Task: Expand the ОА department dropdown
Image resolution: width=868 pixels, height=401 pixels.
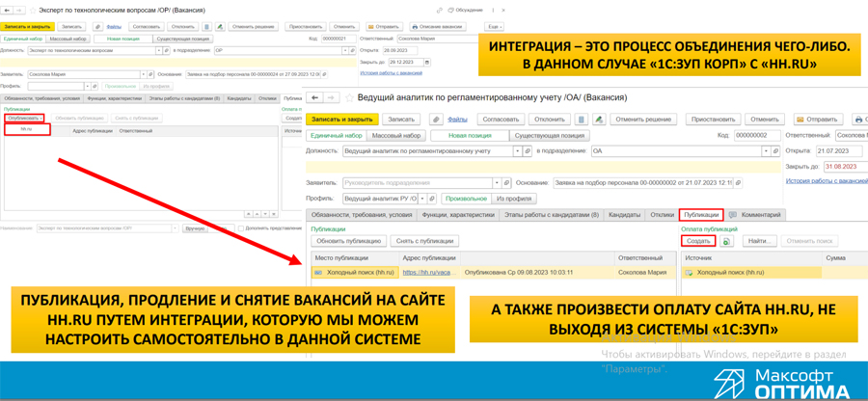Action: [x=766, y=150]
